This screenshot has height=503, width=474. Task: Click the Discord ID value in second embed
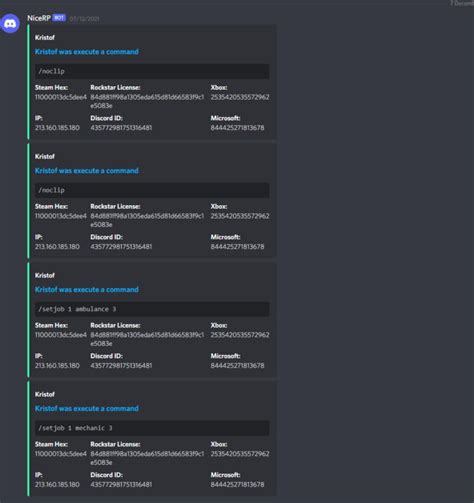tap(121, 247)
